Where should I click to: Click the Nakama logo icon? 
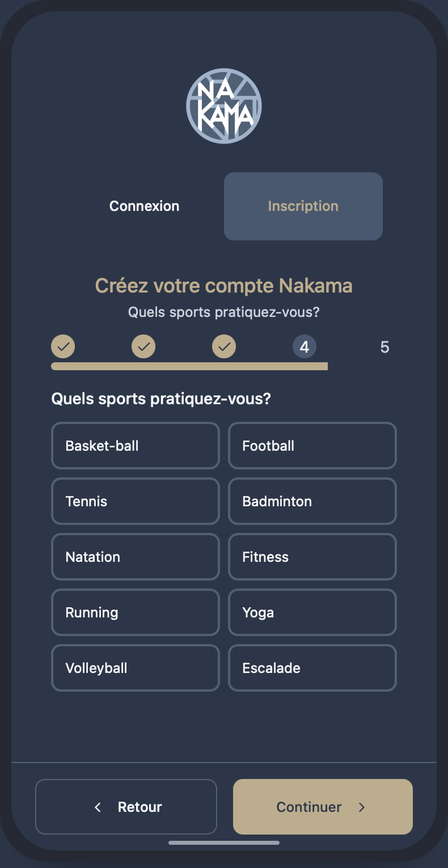tap(224, 105)
